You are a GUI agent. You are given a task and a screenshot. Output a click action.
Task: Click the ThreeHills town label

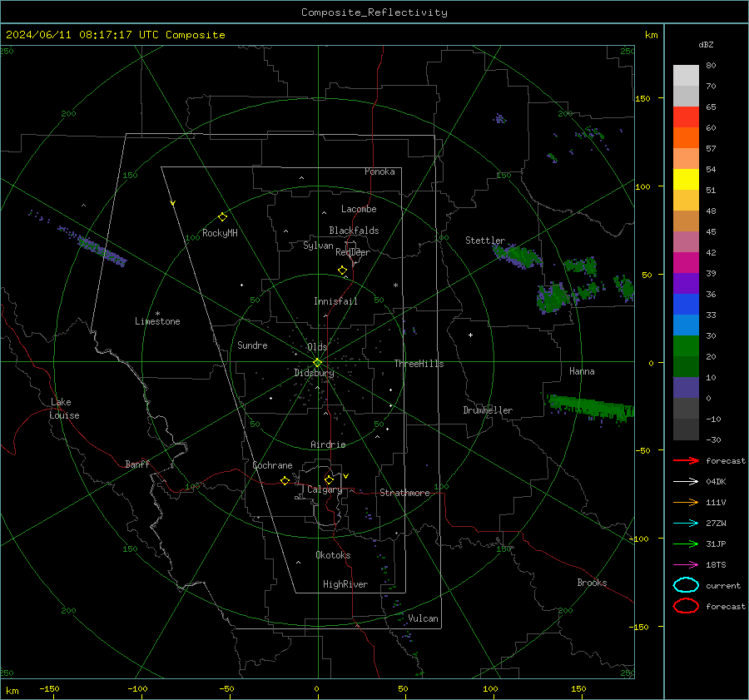pyautogui.click(x=419, y=364)
